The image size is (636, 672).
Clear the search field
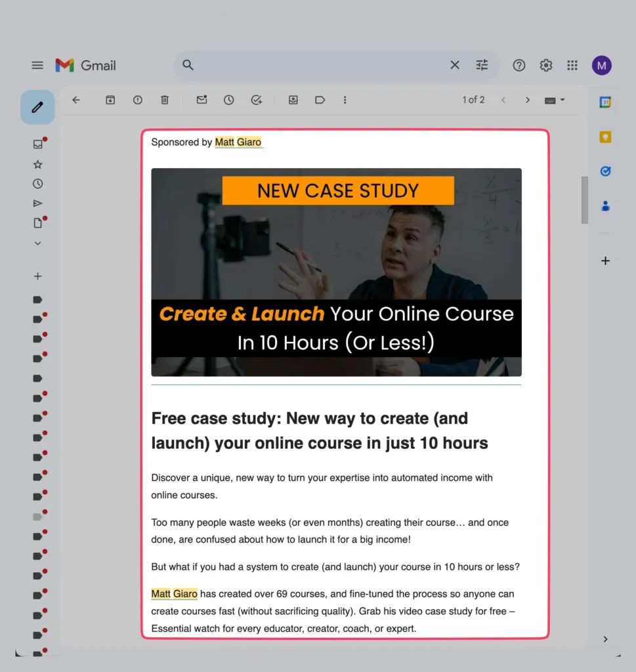pyautogui.click(x=455, y=65)
